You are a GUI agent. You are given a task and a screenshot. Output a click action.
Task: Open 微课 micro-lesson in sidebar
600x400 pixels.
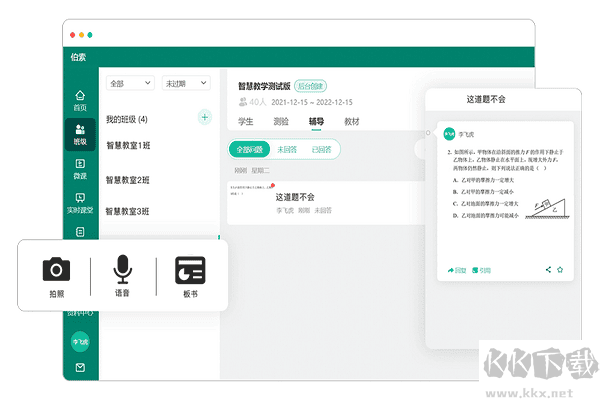(x=80, y=169)
